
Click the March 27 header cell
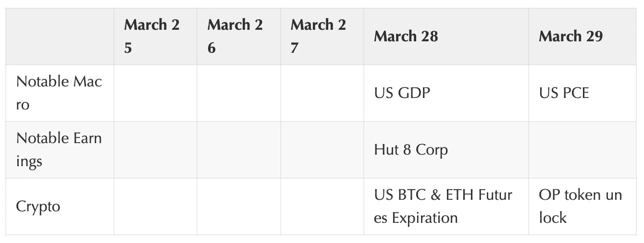[318, 36]
